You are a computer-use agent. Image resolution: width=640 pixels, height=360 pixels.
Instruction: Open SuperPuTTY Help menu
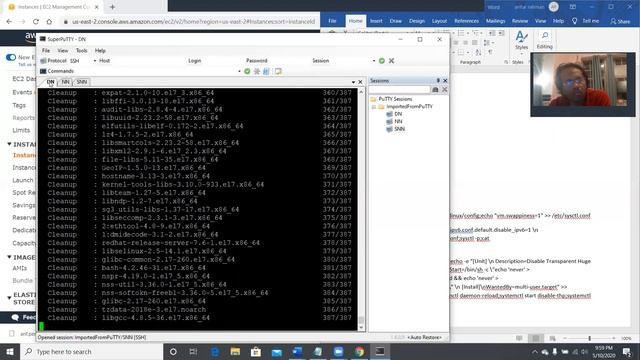(x=100, y=51)
